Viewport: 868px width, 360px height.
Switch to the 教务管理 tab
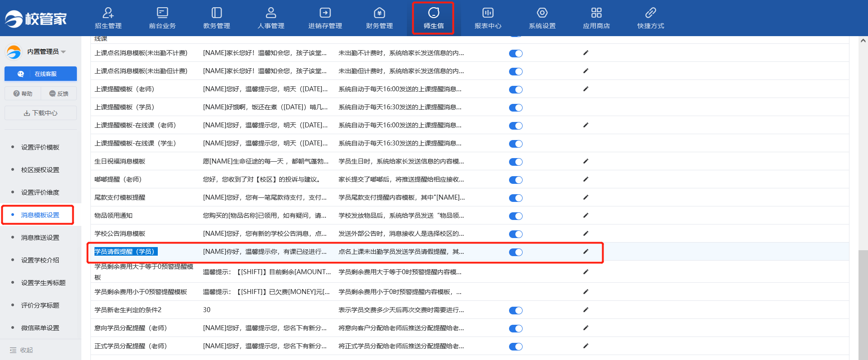coord(217,18)
